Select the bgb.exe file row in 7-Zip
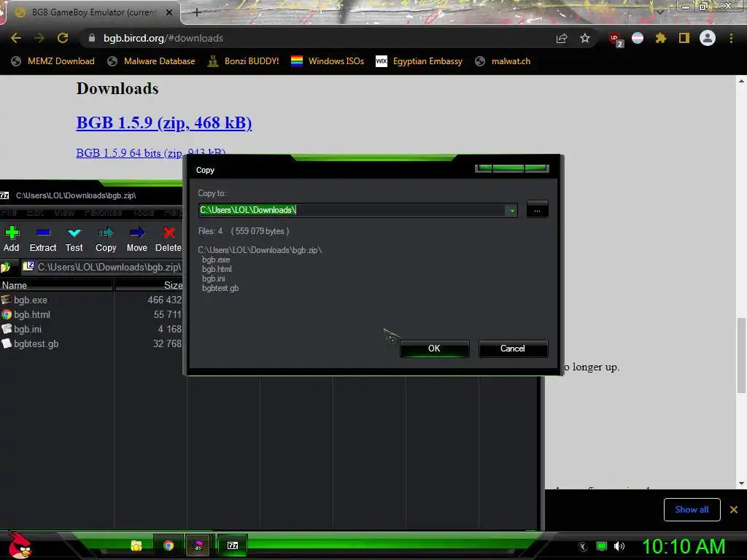The image size is (747, 560). [91, 300]
